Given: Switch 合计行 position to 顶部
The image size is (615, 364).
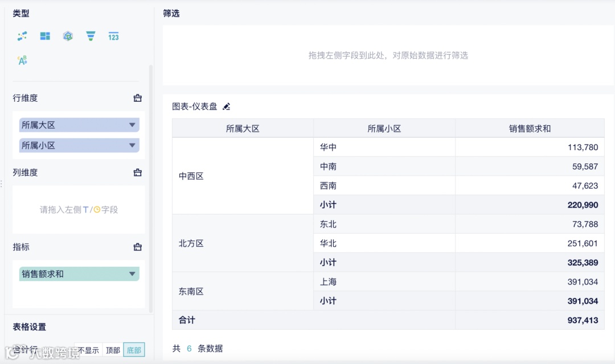Looking at the screenshot, I should coord(112,350).
